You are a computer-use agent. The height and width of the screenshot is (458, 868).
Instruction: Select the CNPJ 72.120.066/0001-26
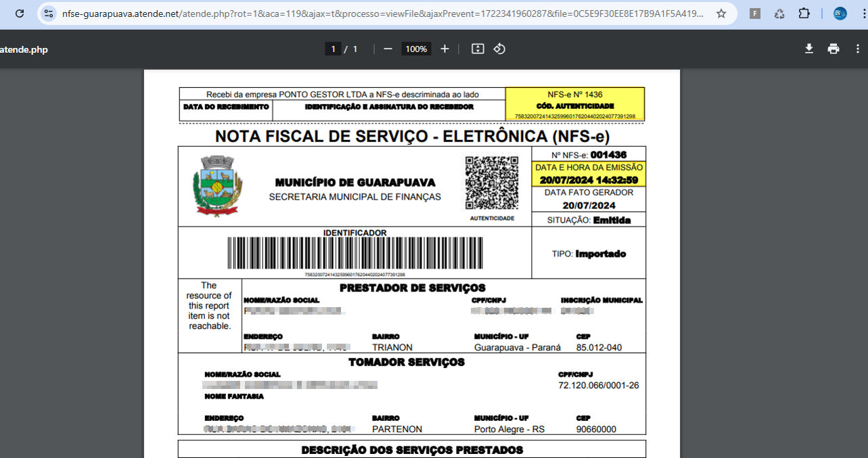[x=598, y=386]
